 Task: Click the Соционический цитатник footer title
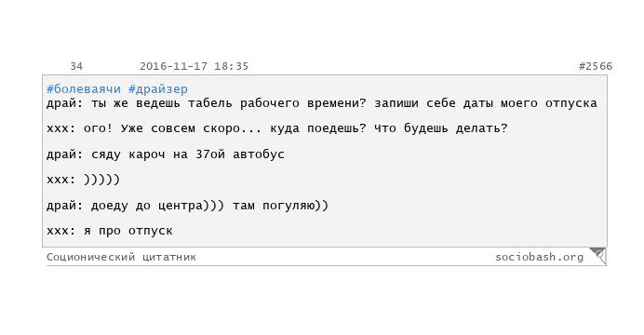click(121, 257)
